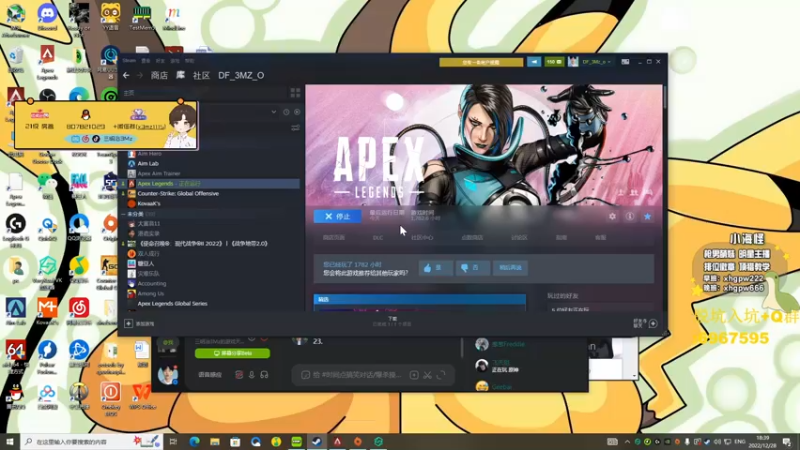Screen dimensions: 800x450
Task: Open Microsoft Edge from the taskbar
Action: pos(194,441)
